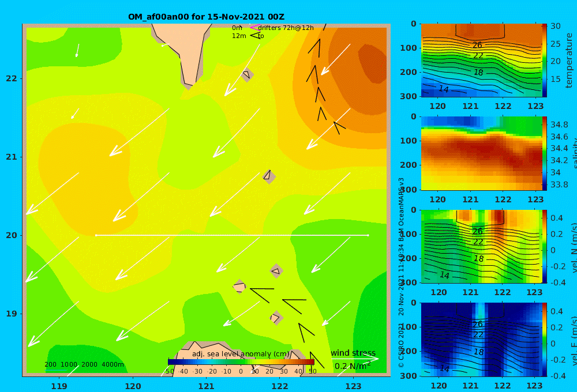Select 'adj. sea level anomaly (cm)' label

[x=241, y=354]
